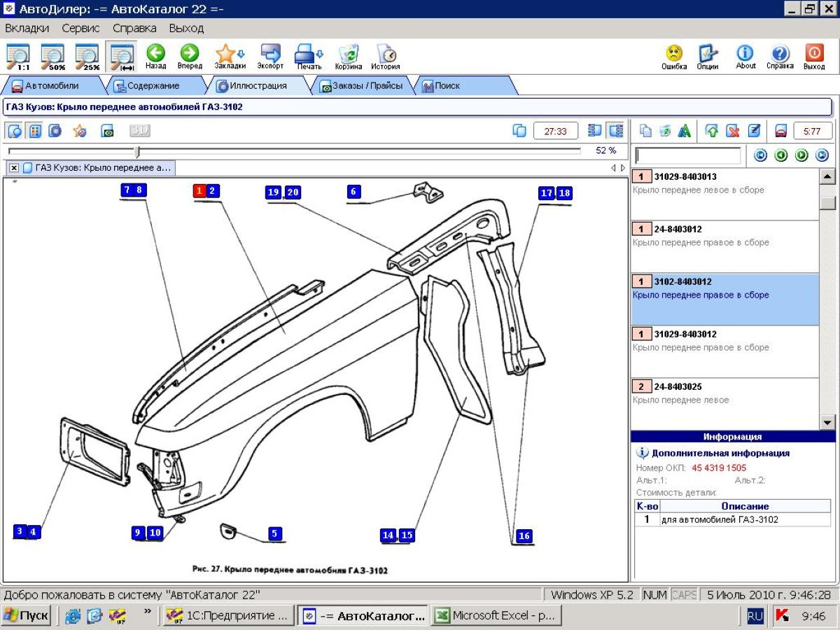Set zoom to 50% with toolbar icon

52,57
